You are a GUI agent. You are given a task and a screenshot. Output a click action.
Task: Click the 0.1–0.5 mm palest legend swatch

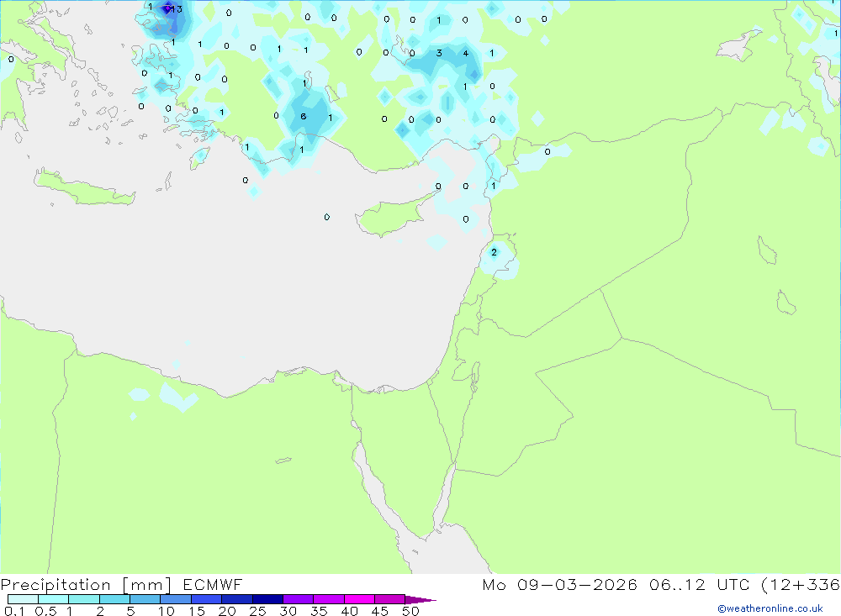coord(23,599)
